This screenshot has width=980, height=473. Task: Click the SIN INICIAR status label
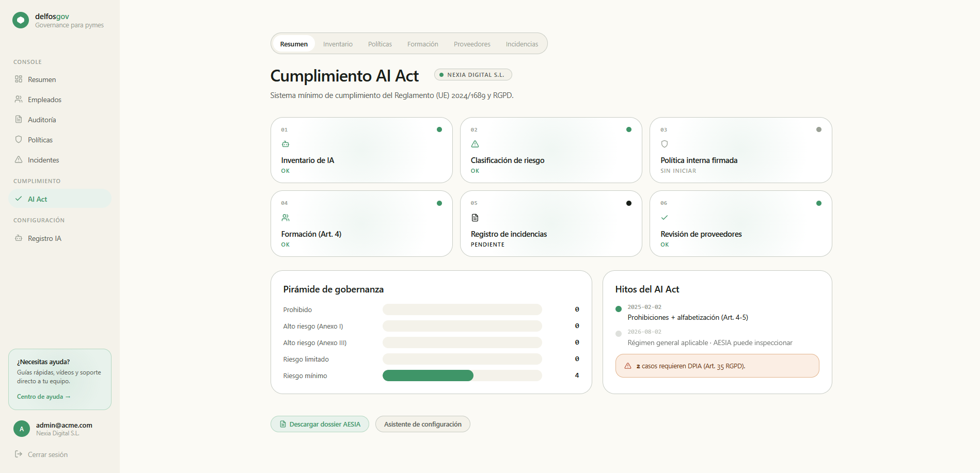click(678, 171)
